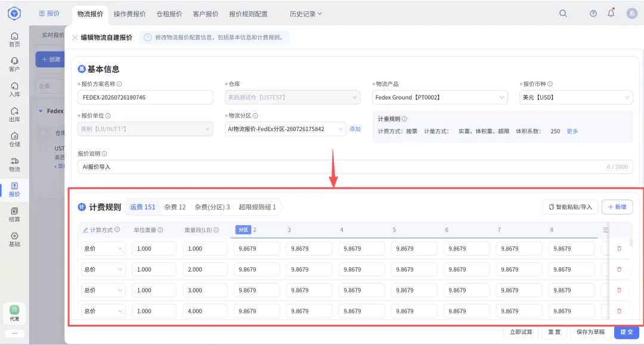This screenshot has height=345, width=644.
Task: Delete the row with weight 4.000
Action: tap(620, 311)
